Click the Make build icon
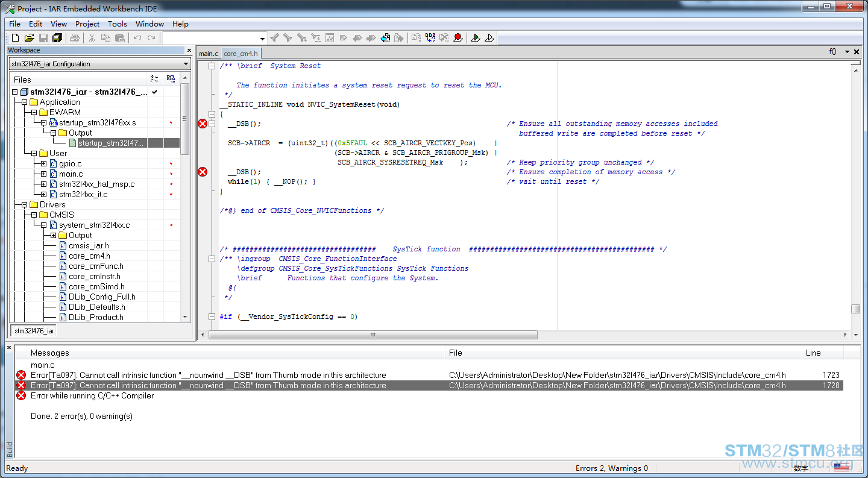The image size is (868, 478). point(430,38)
